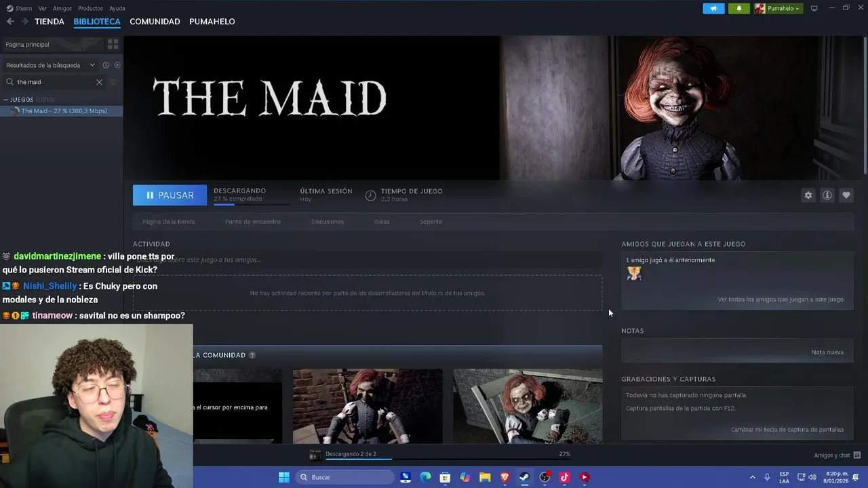Toggle show ready-to-play games icon

(117, 65)
